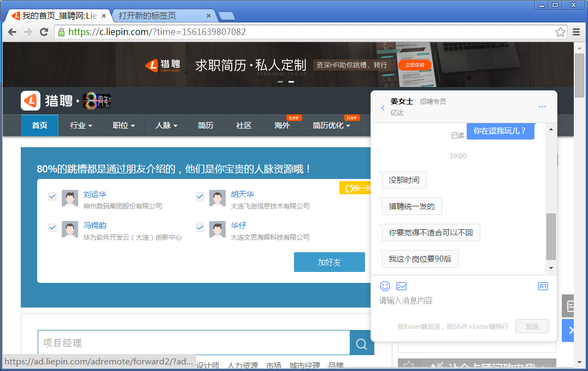
Task: Select the 首页 navigation tab
Action: 40,125
